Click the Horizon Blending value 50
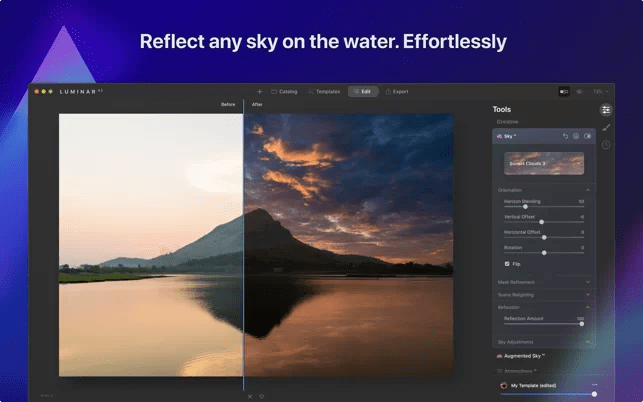643x402 pixels. tap(581, 201)
